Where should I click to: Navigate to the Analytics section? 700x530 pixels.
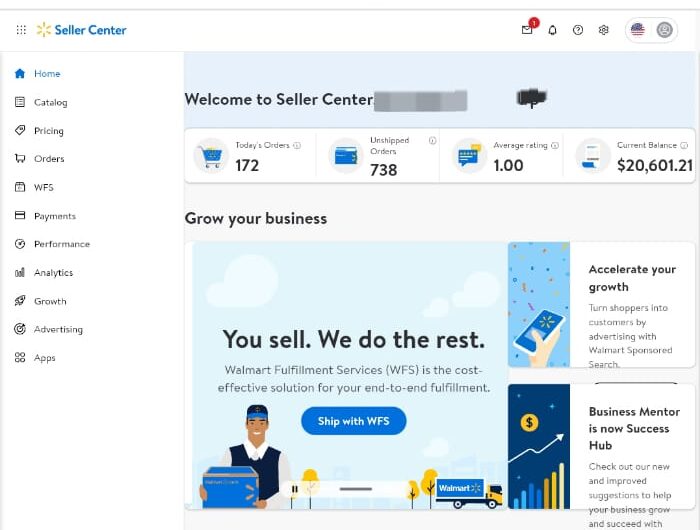click(53, 273)
